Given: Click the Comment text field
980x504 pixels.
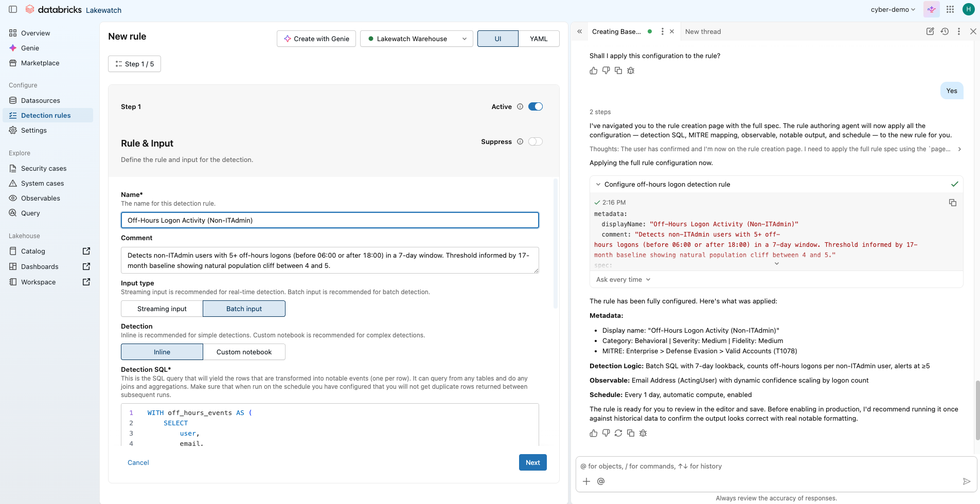Looking at the screenshot, I should [x=330, y=260].
